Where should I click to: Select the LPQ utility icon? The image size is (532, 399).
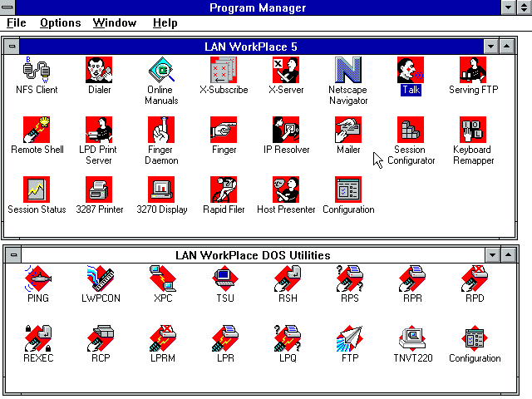point(288,338)
